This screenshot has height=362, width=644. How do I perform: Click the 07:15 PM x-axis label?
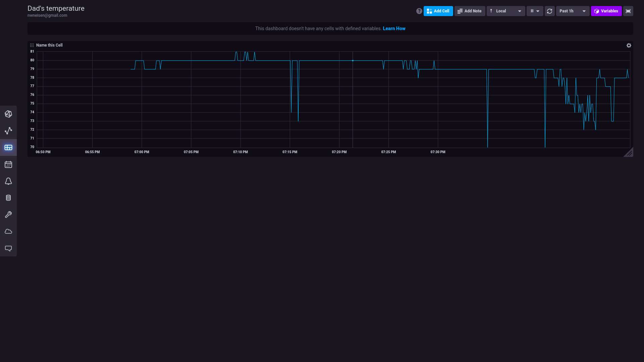pyautogui.click(x=290, y=152)
